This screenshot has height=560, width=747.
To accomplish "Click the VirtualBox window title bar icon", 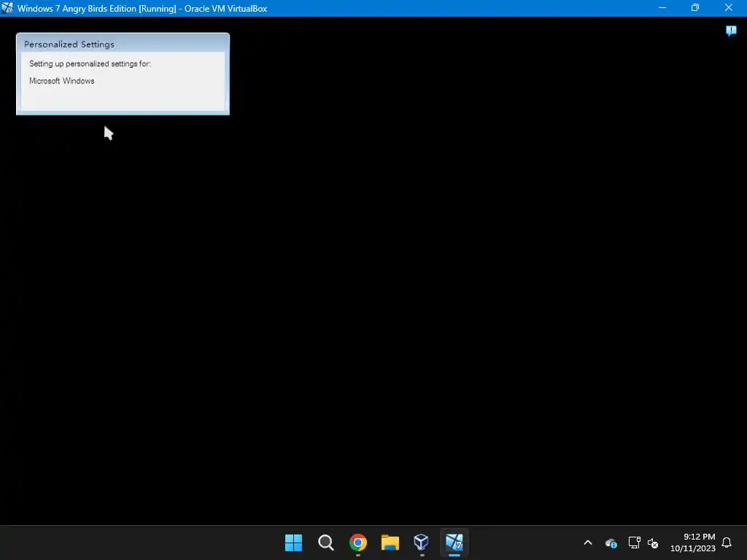I will [7, 8].
